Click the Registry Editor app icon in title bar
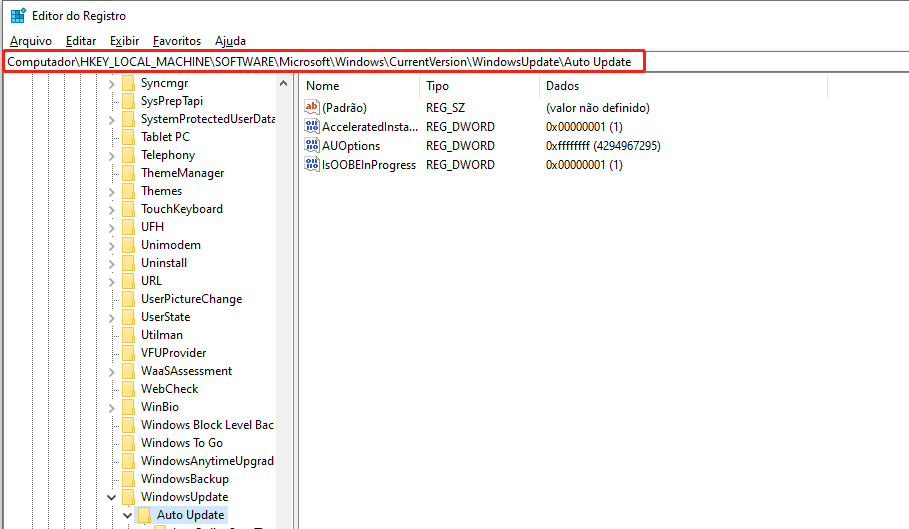This screenshot has width=909, height=529. tap(18, 16)
